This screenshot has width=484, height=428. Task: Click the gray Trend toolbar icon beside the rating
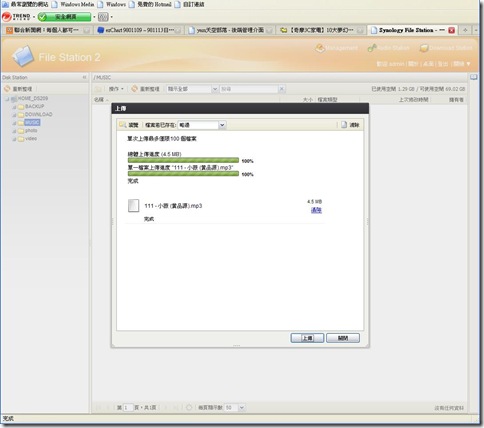point(103,17)
